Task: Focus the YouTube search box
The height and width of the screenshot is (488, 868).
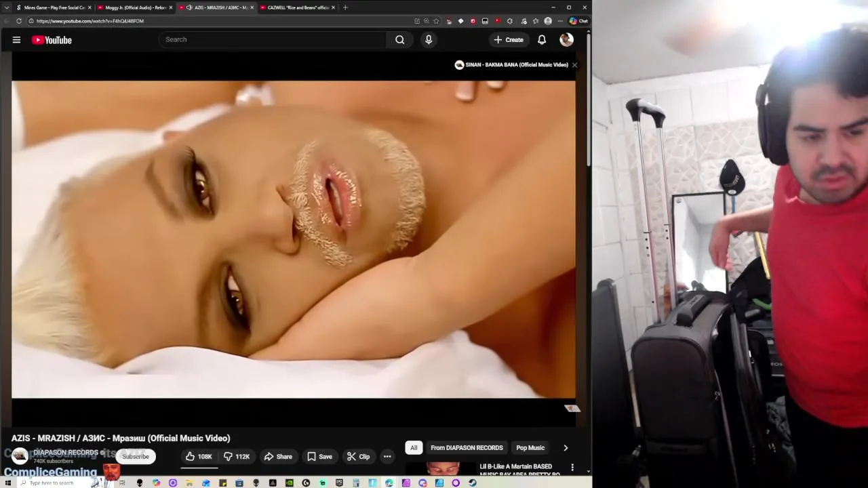Action: tap(273, 39)
